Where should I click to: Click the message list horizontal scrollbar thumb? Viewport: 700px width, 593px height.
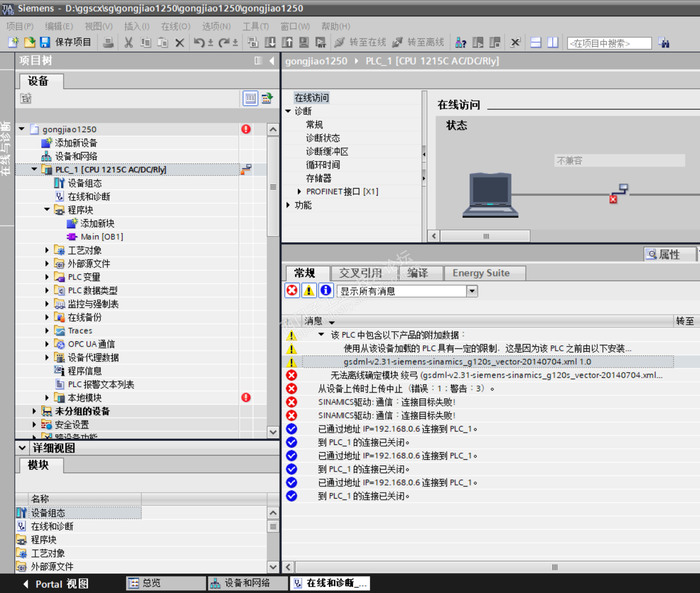(555, 567)
